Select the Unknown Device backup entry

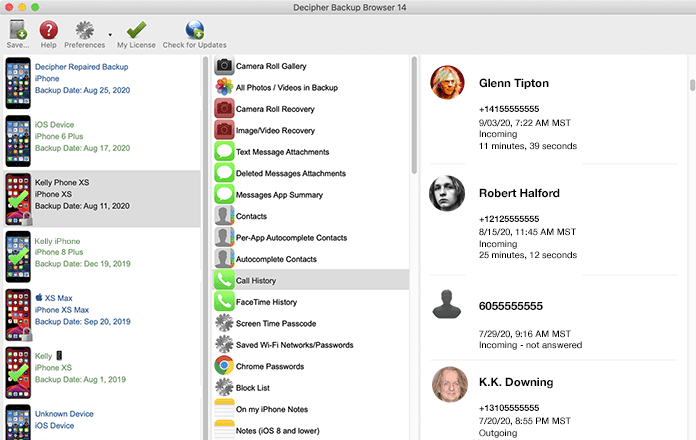[x=102, y=421]
